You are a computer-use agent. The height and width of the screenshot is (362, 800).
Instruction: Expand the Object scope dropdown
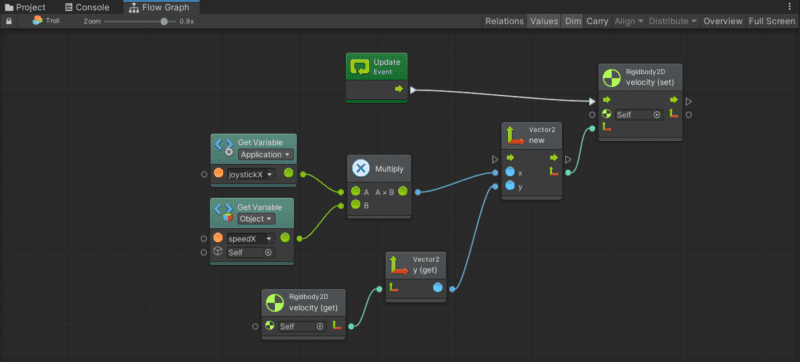[257, 219]
